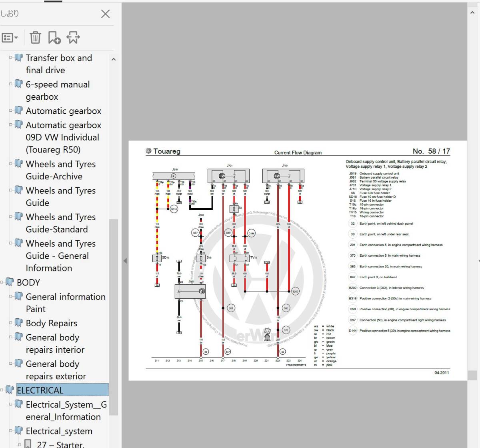The width and height of the screenshot is (480, 448).
Task: Open 'Wheels and Tyres Guide-Standard' bookmark
Action: [61, 223]
